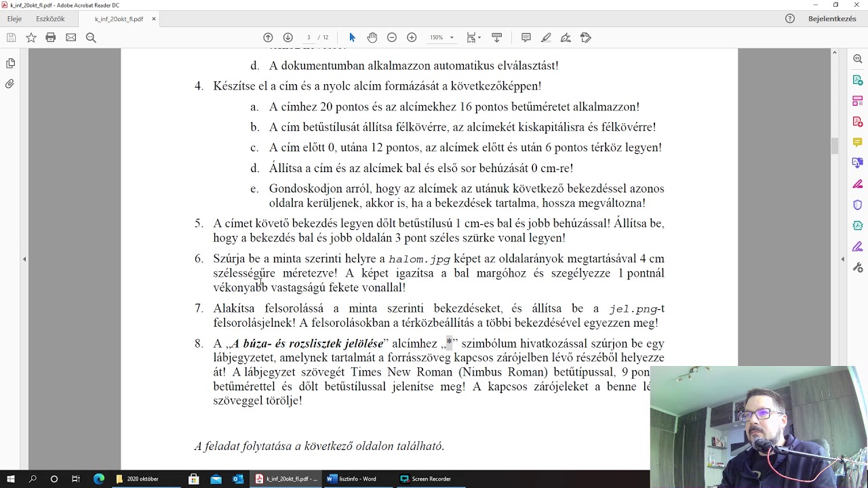Click the page number field showing 3
Viewport: 868px width, 488px height.
(309, 38)
